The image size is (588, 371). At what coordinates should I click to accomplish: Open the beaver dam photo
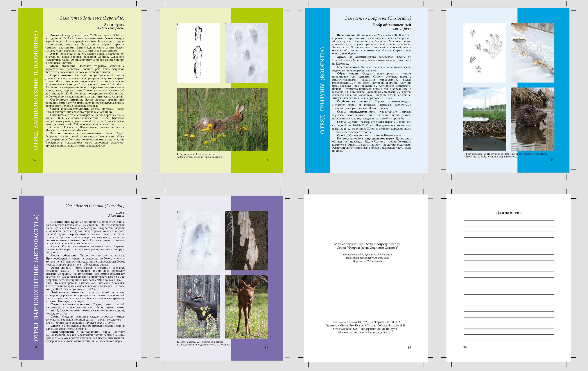pyautogui.click(x=485, y=119)
